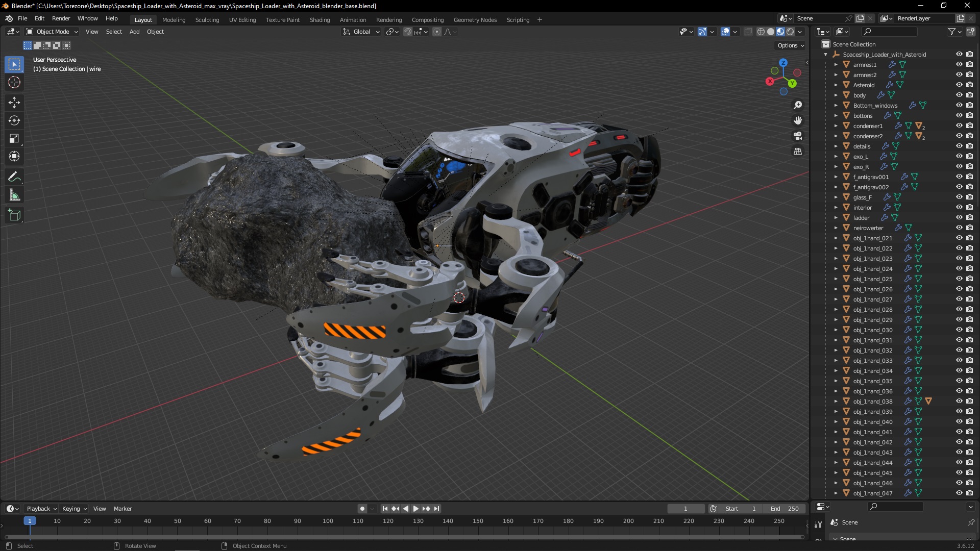Switch to orthographic view with the grid icon

[798, 151]
